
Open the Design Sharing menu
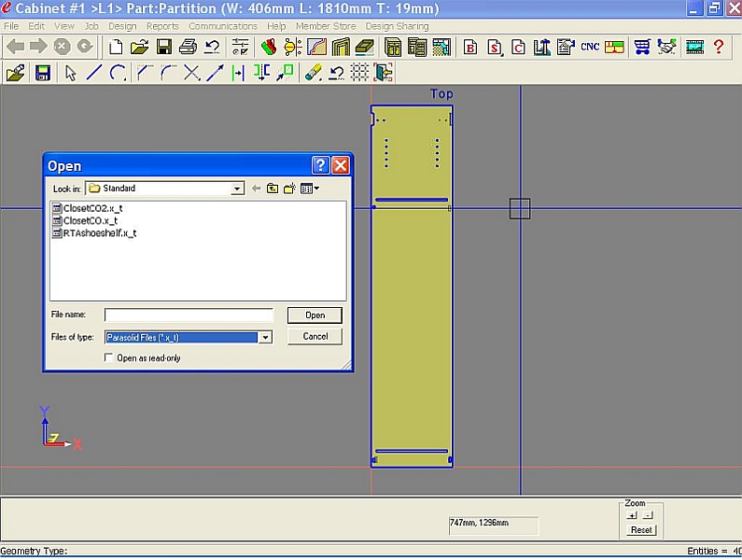point(397,26)
